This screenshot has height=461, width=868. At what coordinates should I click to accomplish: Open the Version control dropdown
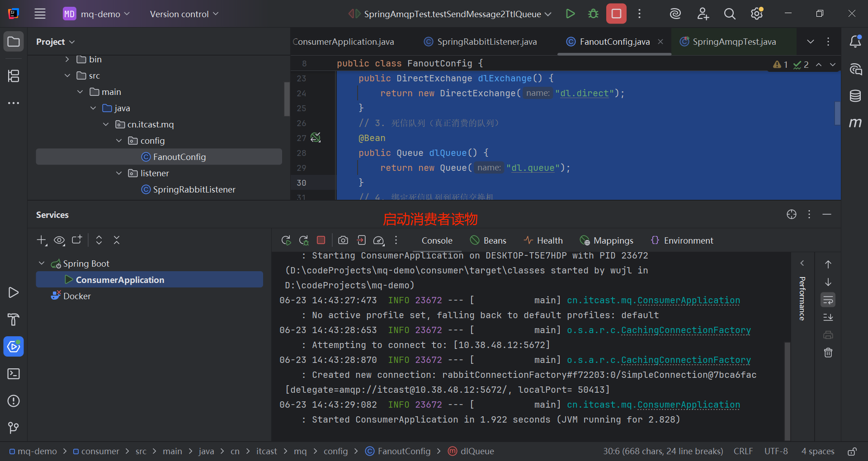184,14
